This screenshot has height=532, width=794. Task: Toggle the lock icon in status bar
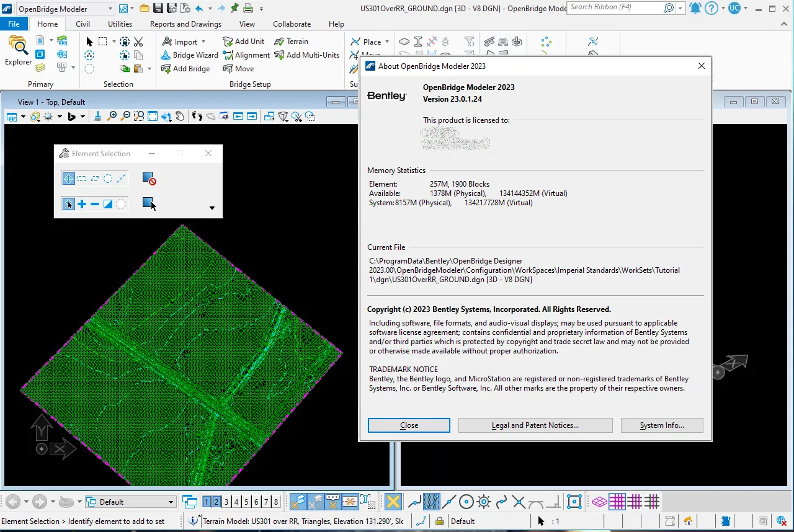[x=439, y=521]
